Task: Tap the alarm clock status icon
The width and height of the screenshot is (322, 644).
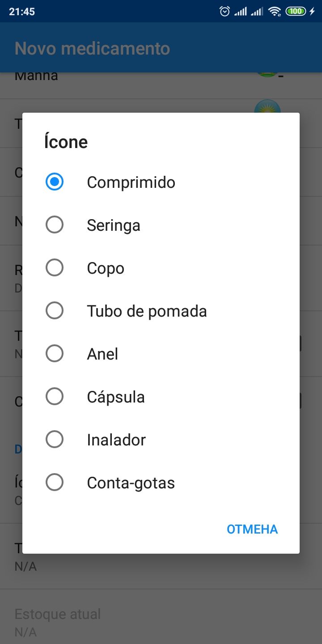Action: pyautogui.click(x=225, y=11)
